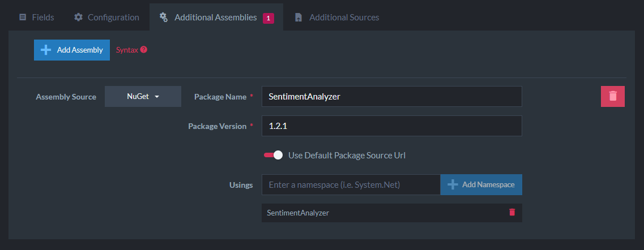
Task: Click the Package Version field showing 1.2.1
Action: (x=392, y=126)
